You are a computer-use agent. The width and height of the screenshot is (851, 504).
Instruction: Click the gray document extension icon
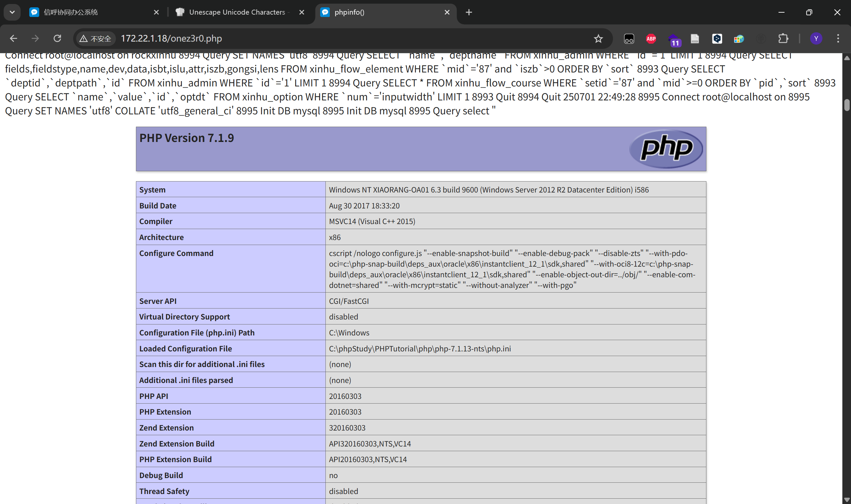695,39
